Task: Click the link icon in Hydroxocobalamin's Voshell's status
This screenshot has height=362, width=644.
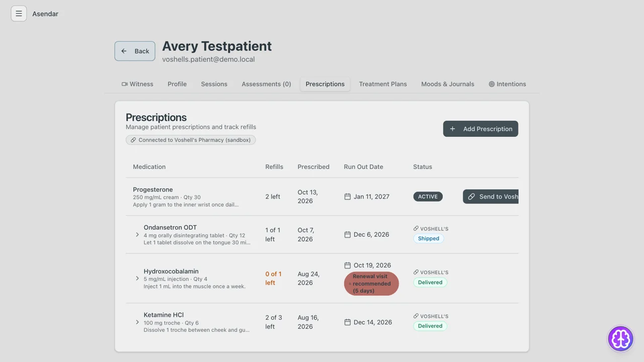Action: pos(416,273)
